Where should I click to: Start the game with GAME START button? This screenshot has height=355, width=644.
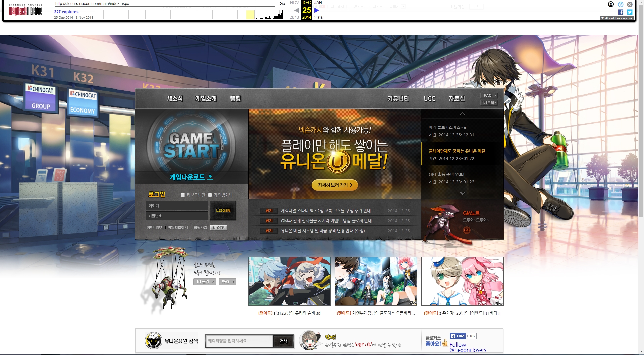tap(191, 145)
